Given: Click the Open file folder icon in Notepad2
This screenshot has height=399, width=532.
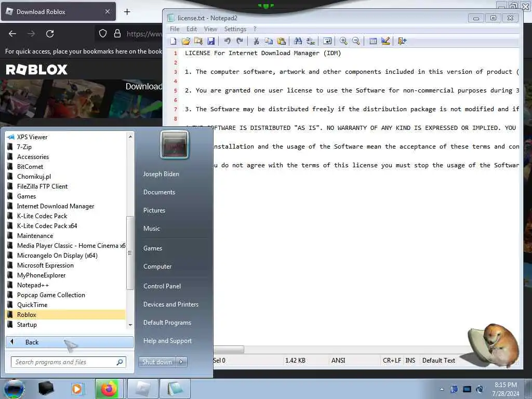Looking at the screenshot, I should (x=185, y=41).
